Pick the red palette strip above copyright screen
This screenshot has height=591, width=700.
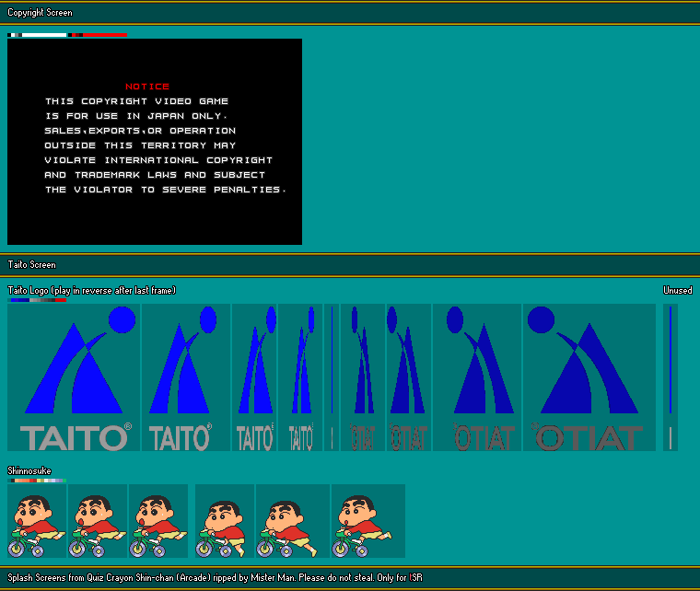98,35
